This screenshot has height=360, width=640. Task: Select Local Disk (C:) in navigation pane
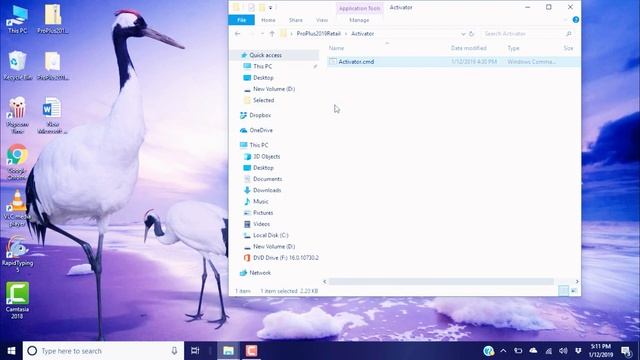click(x=271, y=235)
